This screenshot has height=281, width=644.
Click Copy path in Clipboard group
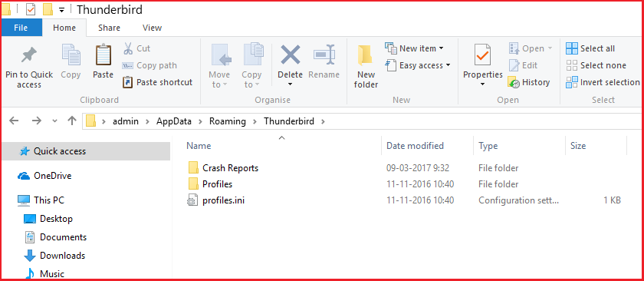[149, 65]
